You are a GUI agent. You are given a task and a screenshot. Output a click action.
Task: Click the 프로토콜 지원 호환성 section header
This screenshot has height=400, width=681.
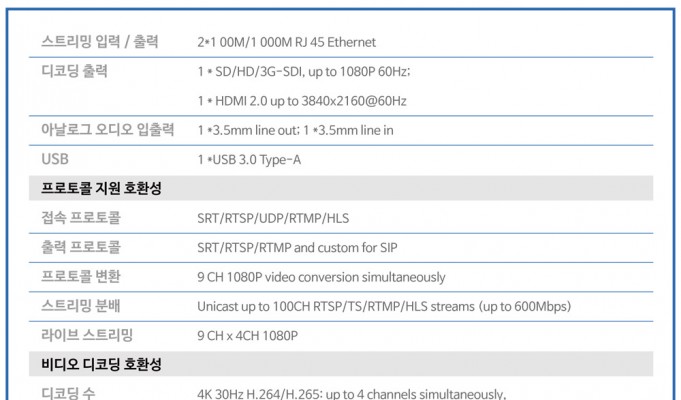tap(102, 188)
